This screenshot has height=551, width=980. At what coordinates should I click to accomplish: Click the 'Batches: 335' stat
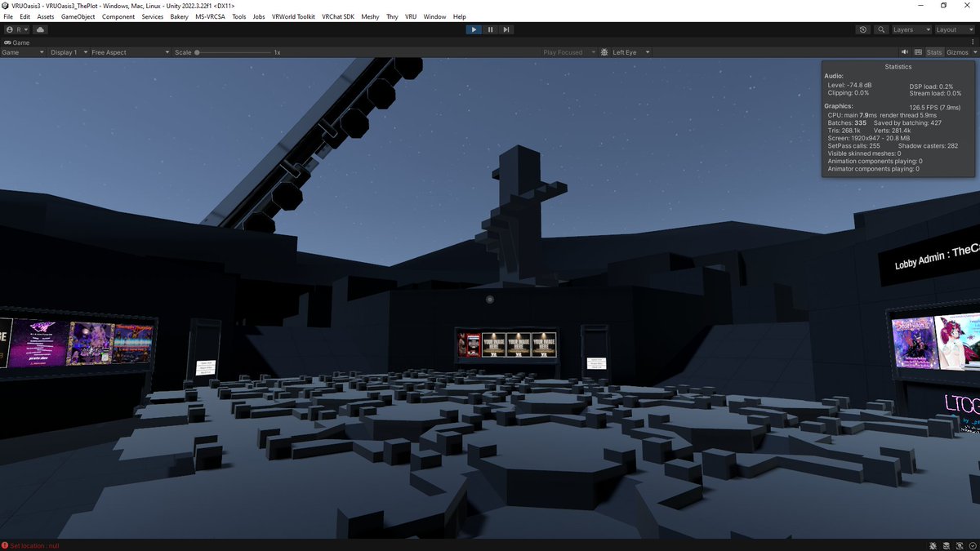click(847, 122)
